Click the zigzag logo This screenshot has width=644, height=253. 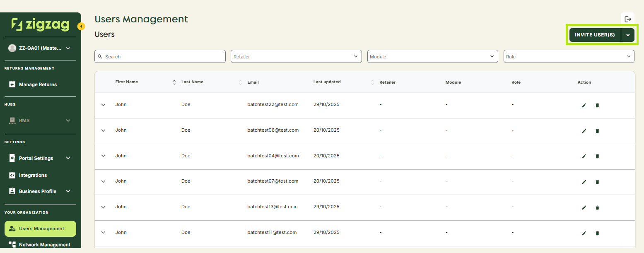click(x=40, y=25)
